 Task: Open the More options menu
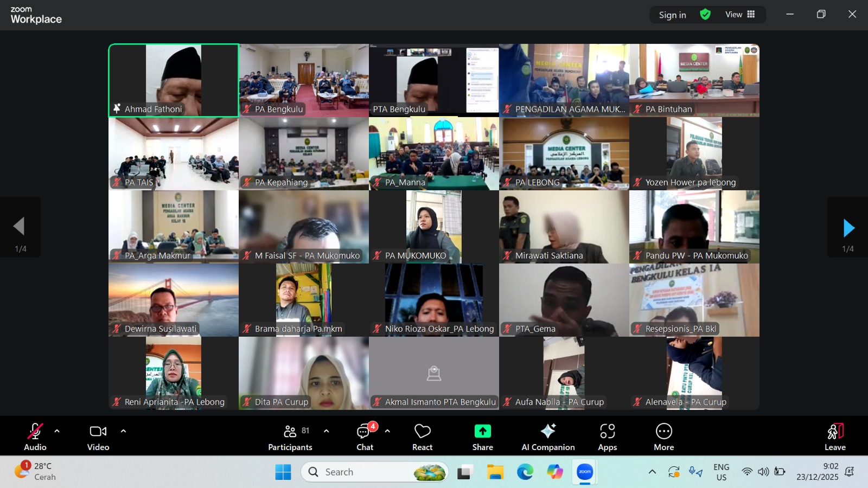(x=663, y=436)
